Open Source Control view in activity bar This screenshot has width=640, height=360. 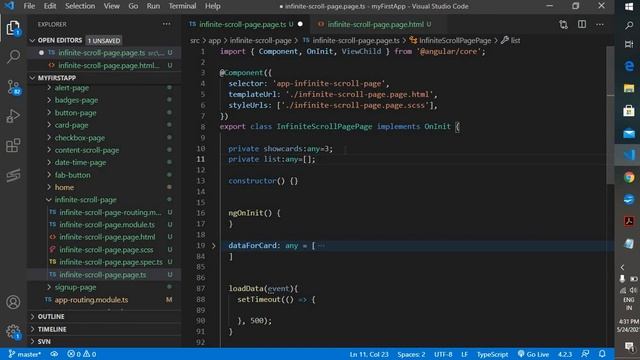pos(13,87)
